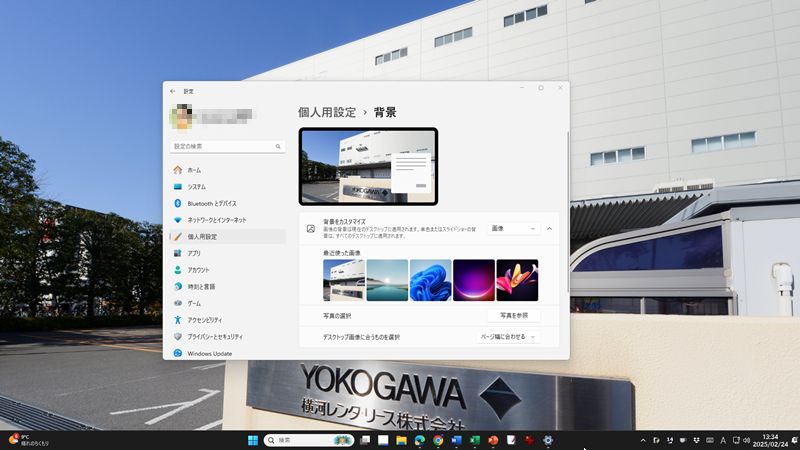Open 時刻と言語 settings category
The width and height of the screenshot is (800, 450).
[228, 287]
